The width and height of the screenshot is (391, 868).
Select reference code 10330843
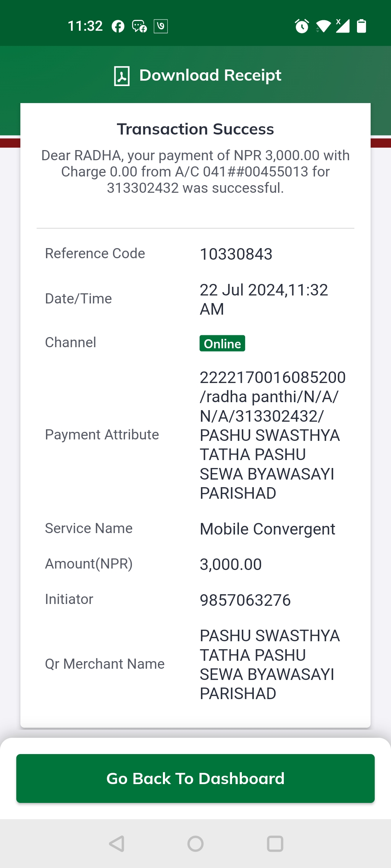[236, 254]
